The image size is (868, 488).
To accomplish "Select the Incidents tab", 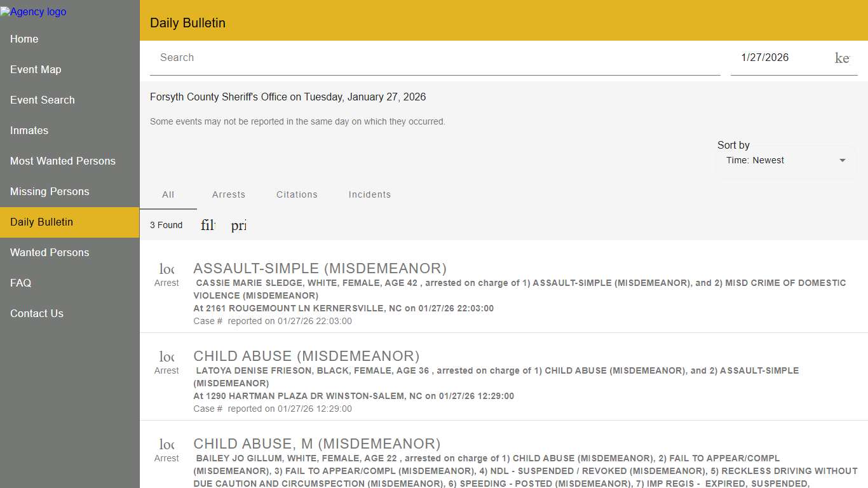I will (x=370, y=194).
